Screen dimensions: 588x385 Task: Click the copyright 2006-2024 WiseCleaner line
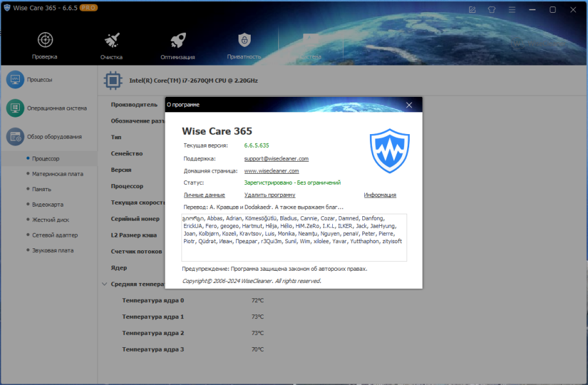251,281
